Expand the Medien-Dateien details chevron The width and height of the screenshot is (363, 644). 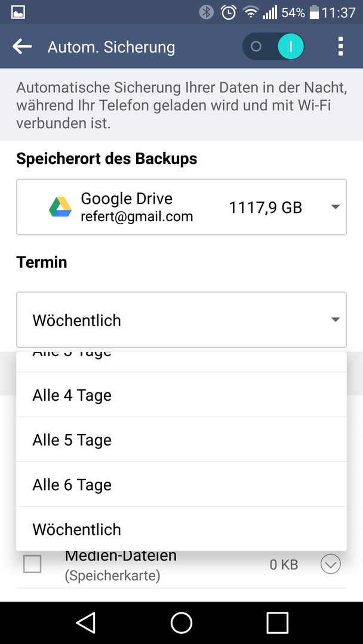click(x=331, y=564)
